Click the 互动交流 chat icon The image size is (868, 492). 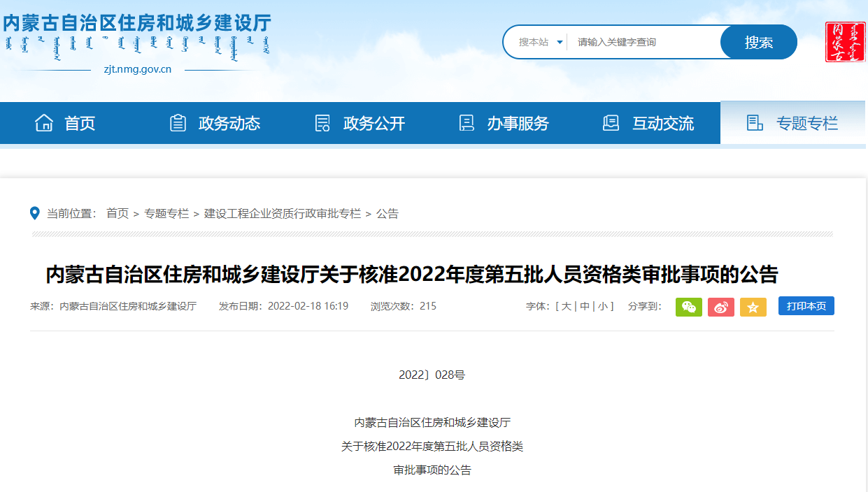(x=611, y=122)
